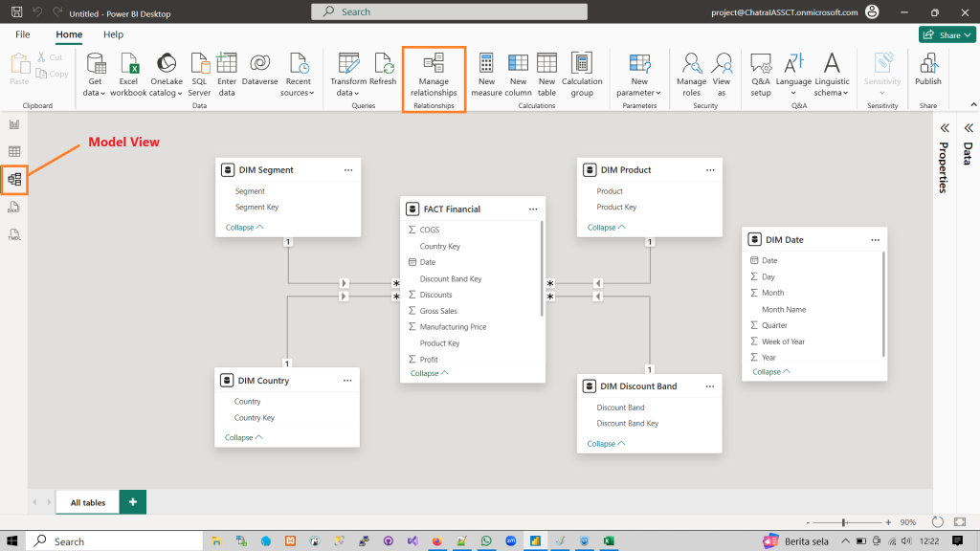Expand the Properties pane chevron
The image size is (980, 551).
944,127
